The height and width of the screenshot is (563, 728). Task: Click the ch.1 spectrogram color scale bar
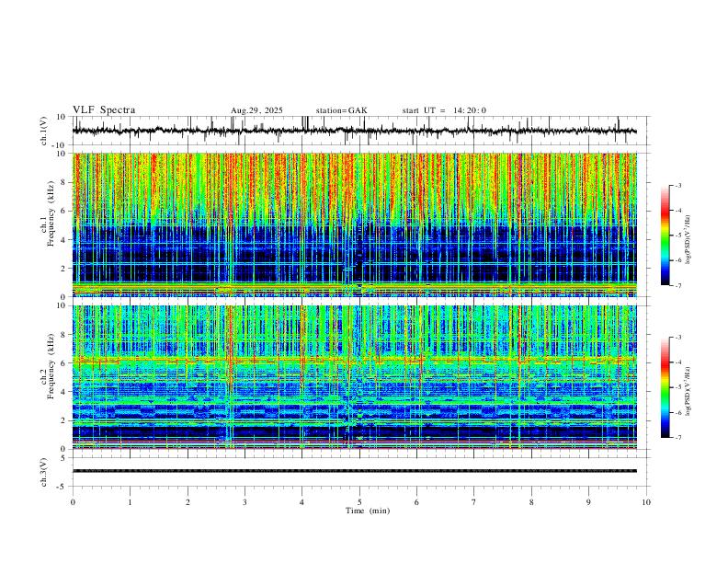pos(665,236)
